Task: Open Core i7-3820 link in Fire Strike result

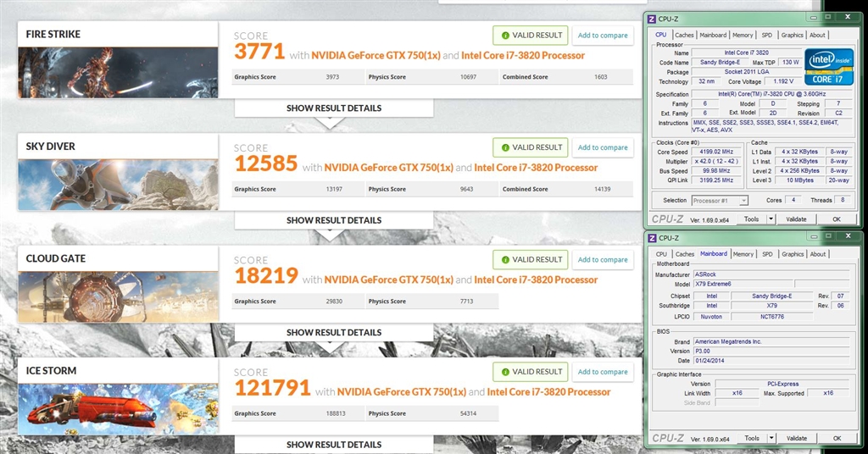Action: 523,55
